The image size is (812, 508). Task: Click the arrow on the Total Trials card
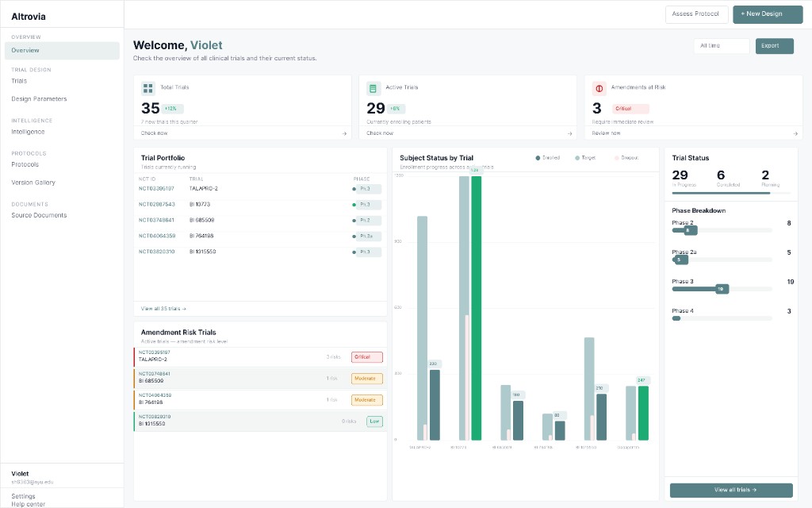click(343, 134)
